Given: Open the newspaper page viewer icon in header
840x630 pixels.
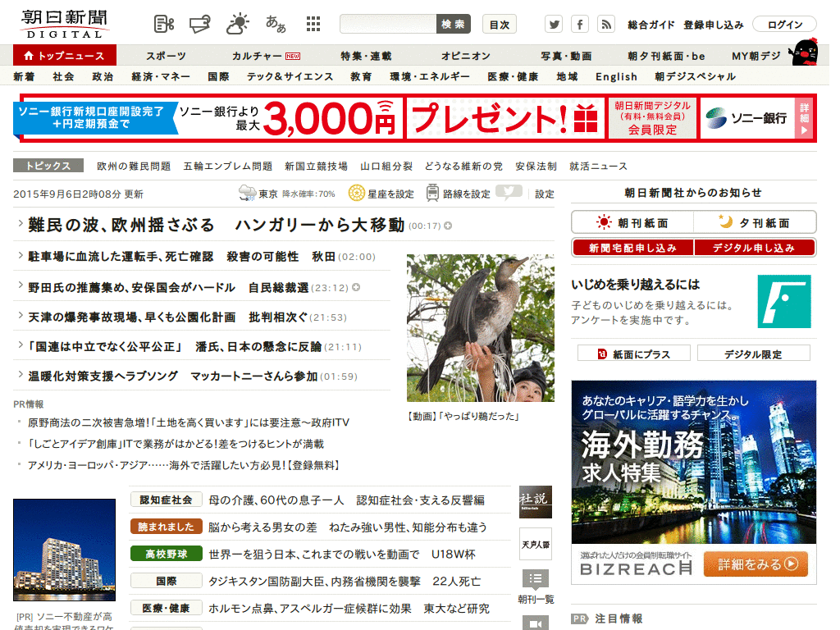Looking at the screenshot, I should pyautogui.click(x=164, y=24).
